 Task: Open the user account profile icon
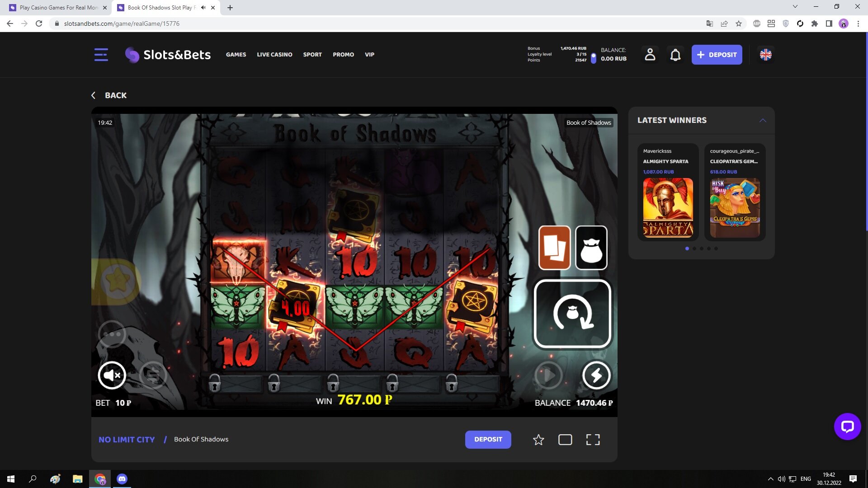(650, 55)
